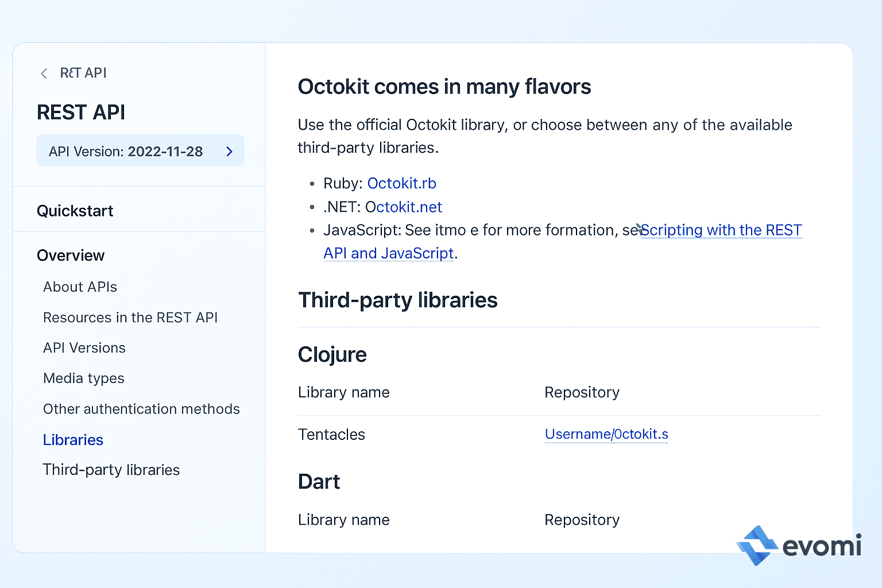Screen dimensions: 882x588
Task: Jump to Third-party libraries in sidebar
Action: [111, 470]
